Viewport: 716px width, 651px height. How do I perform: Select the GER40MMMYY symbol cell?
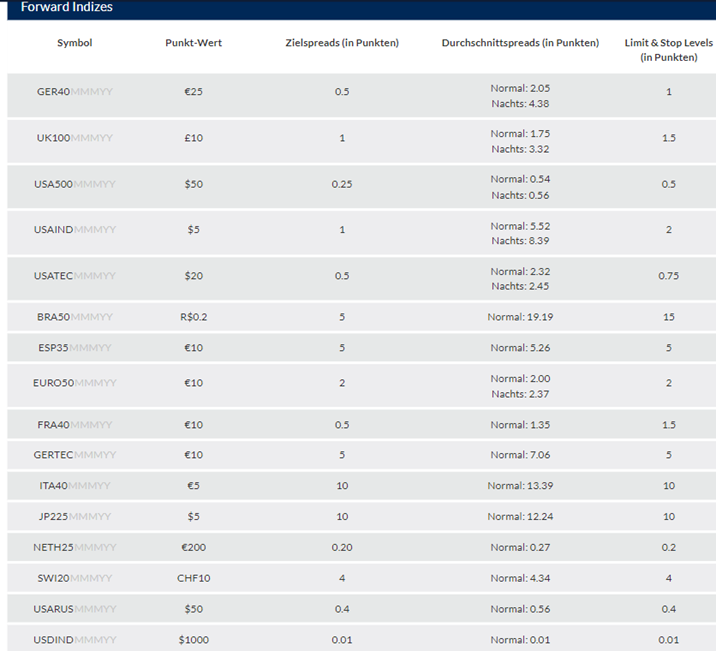(74, 92)
